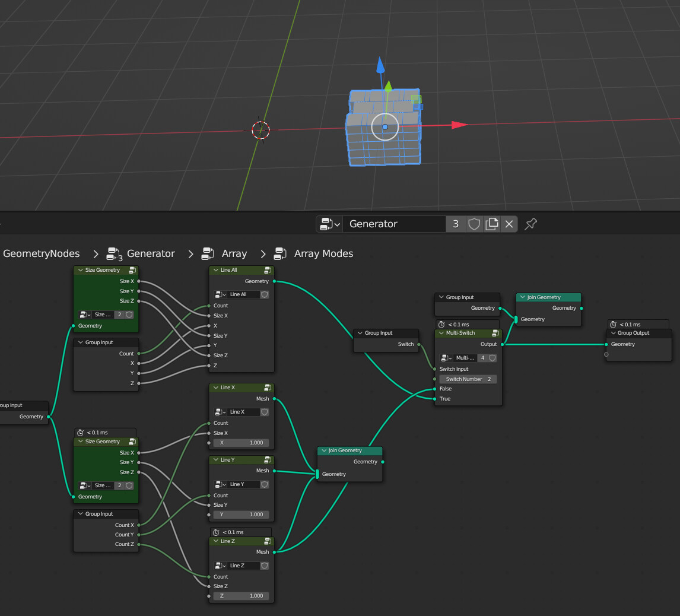Go to Array in breadcrumb path
The image size is (680, 616).
(x=234, y=253)
